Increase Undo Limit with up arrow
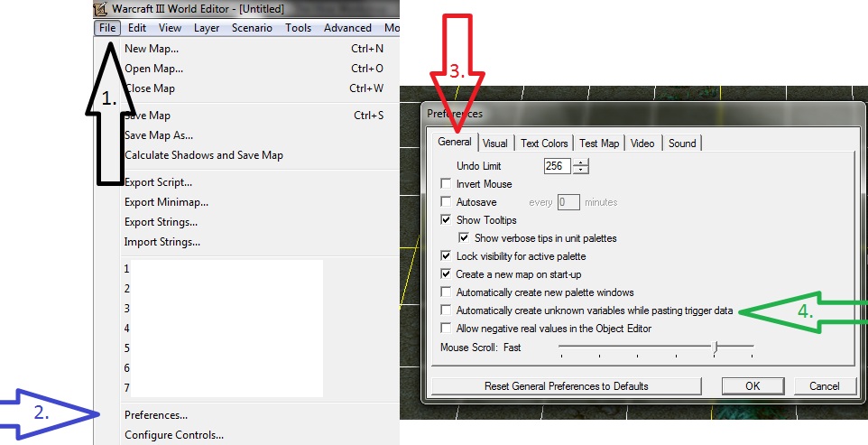868x445 pixels. (x=581, y=162)
